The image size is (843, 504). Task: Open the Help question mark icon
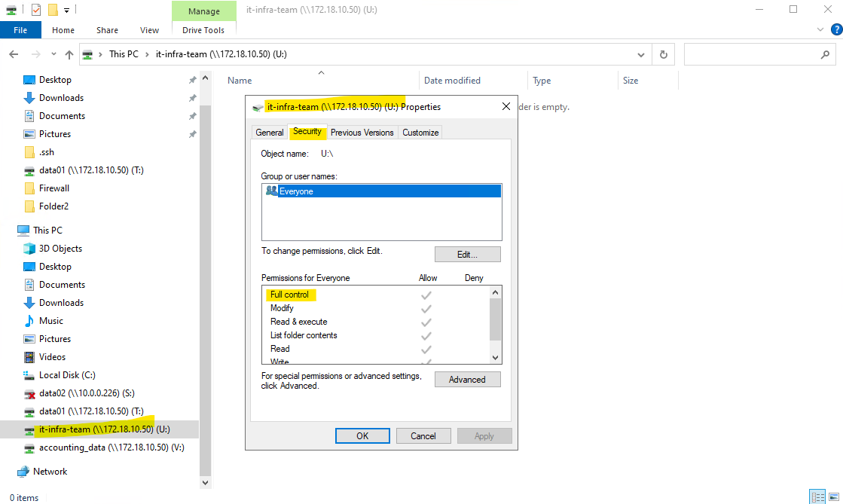(836, 29)
